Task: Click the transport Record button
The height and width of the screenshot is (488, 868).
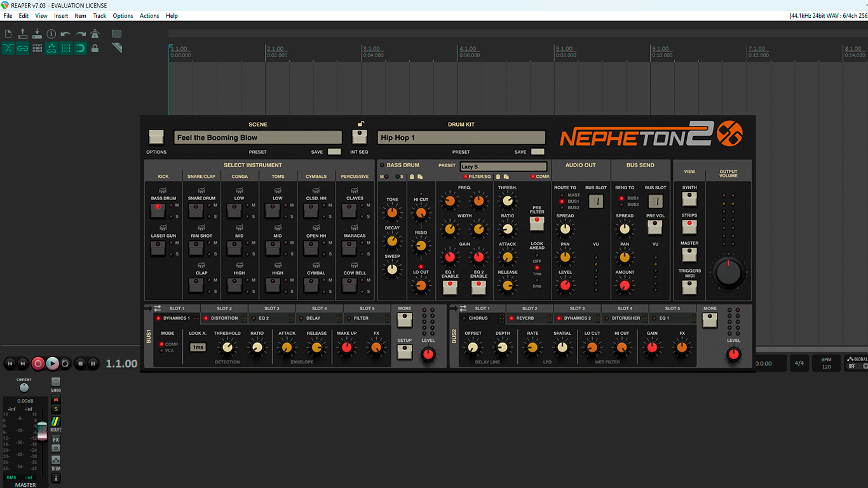Action: (38, 363)
